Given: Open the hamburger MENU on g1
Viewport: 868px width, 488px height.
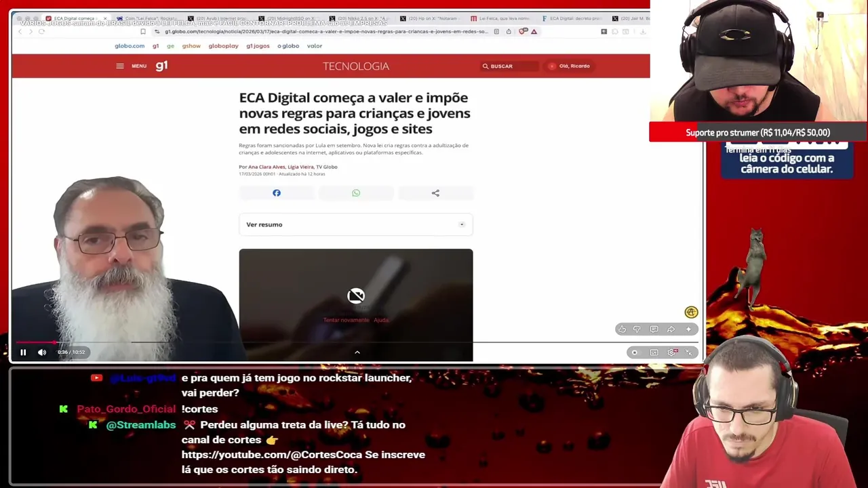Looking at the screenshot, I should tap(131, 66).
